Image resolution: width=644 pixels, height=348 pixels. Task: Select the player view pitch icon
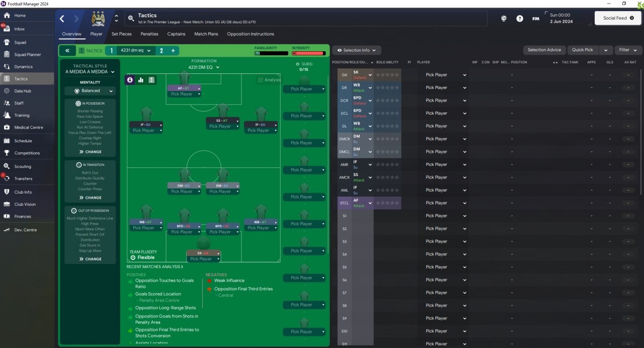(x=130, y=79)
